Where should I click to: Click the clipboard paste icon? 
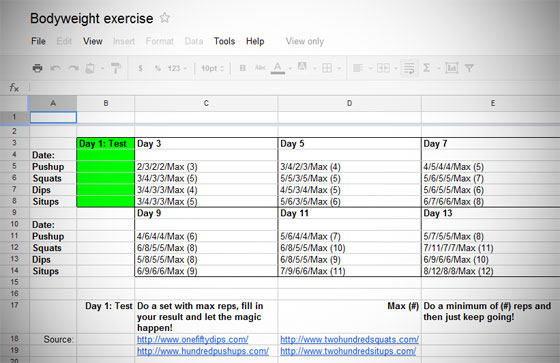(x=90, y=68)
